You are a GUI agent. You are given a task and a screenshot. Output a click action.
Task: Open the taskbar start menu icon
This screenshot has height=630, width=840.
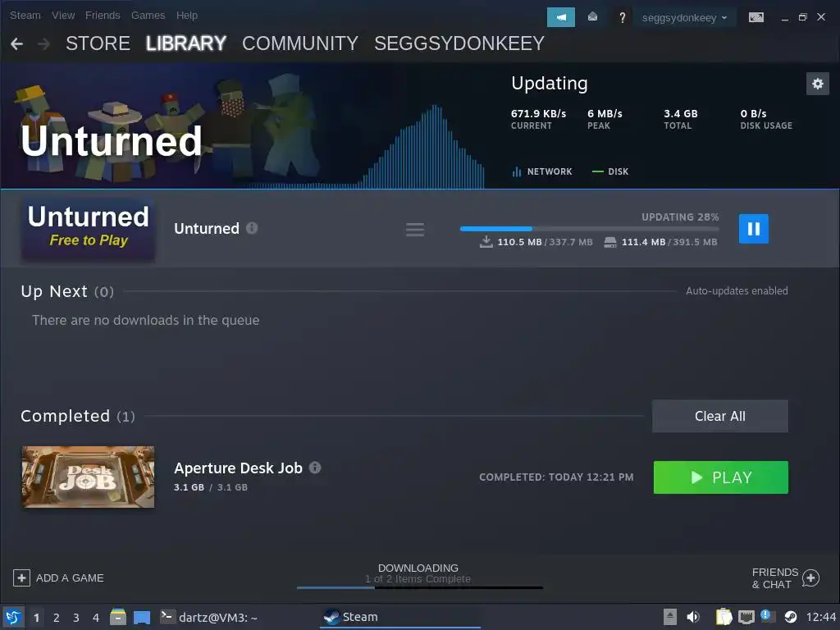click(x=13, y=617)
